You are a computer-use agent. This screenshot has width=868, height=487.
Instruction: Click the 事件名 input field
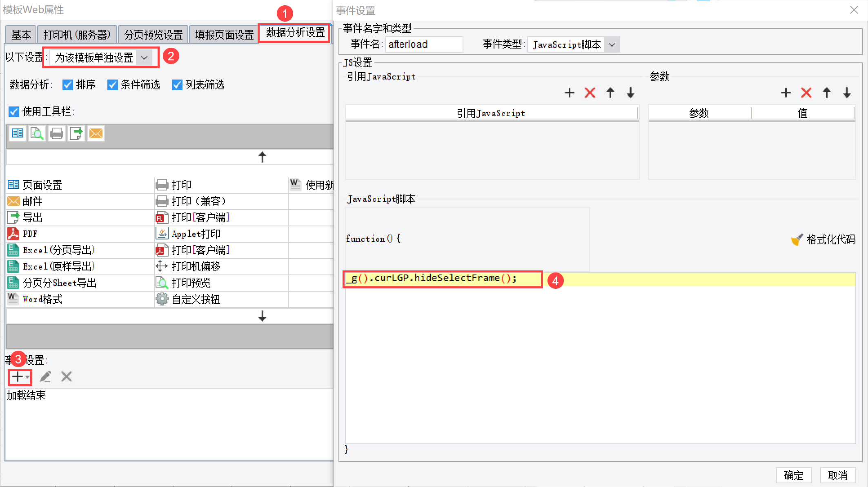coord(423,44)
